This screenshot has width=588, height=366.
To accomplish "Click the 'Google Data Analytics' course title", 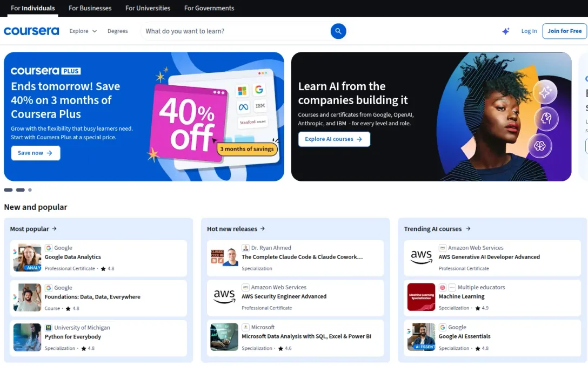I will click(x=73, y=257).
